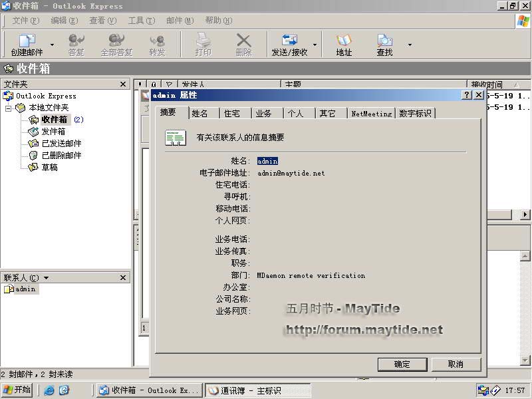Click the Create Mail (创建邮件) toolbar icon

tap(27, 45)
